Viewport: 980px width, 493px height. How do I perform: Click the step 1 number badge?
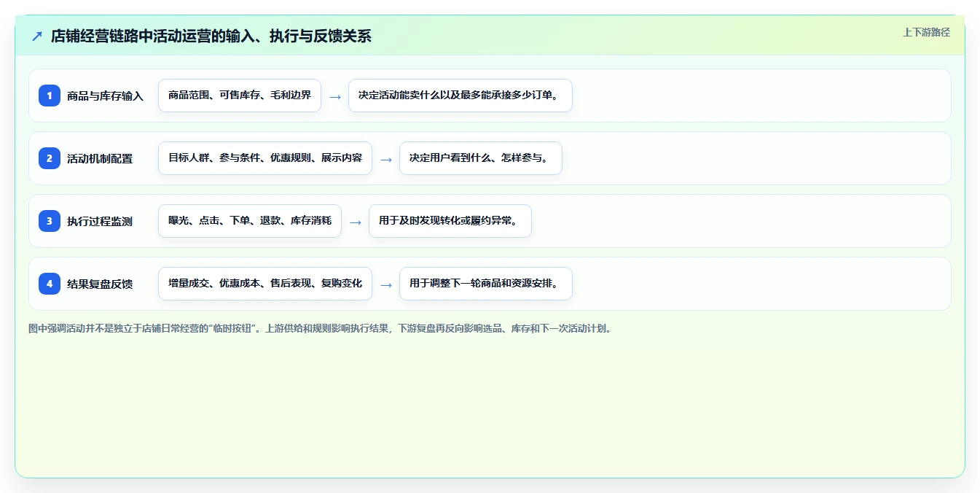50,96
